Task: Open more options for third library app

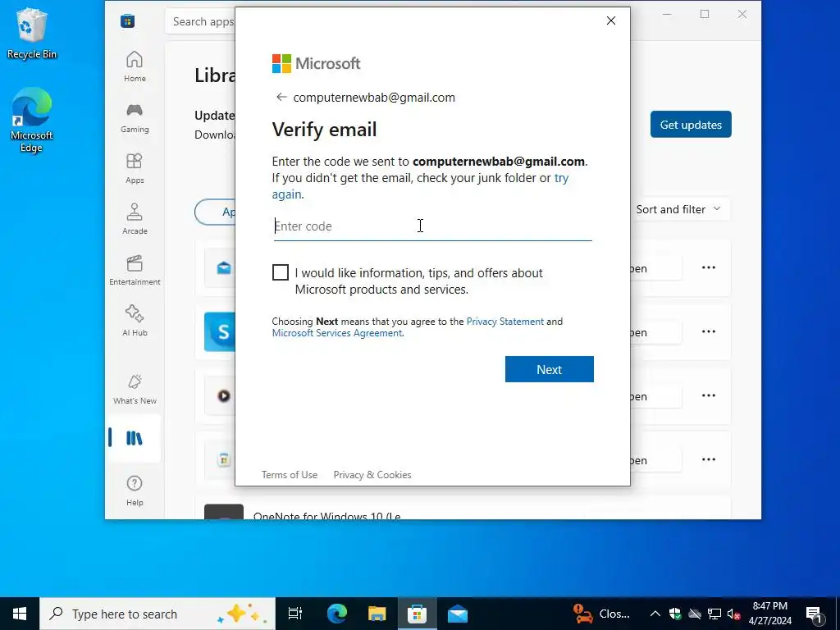Action: point(708,395)
